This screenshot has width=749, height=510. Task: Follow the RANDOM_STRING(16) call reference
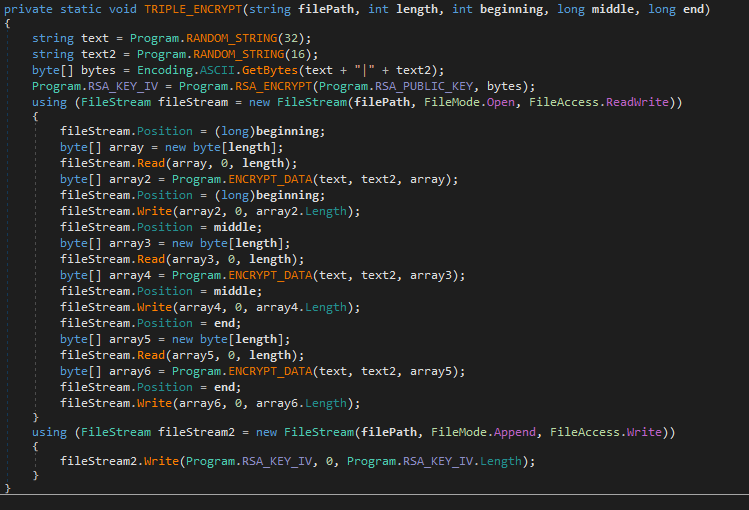click(239, 54)
